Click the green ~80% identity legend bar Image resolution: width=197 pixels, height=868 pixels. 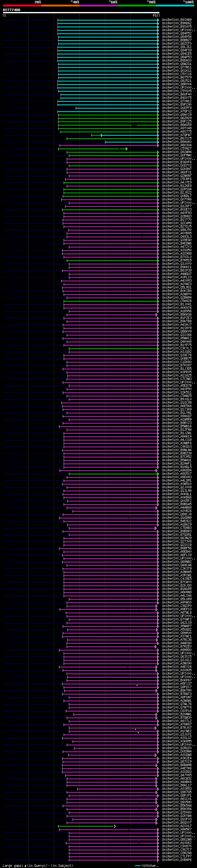137,6
